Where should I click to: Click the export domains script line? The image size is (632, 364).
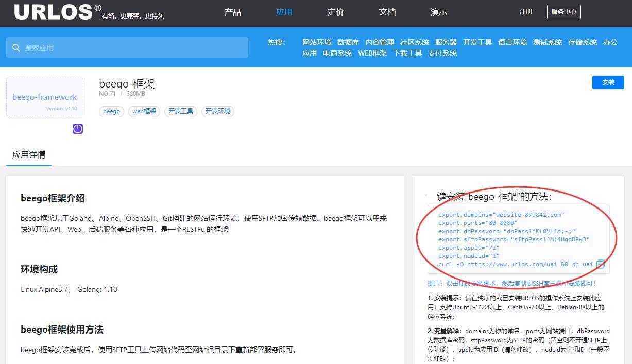pyautogui.click(x=501, y=215)
